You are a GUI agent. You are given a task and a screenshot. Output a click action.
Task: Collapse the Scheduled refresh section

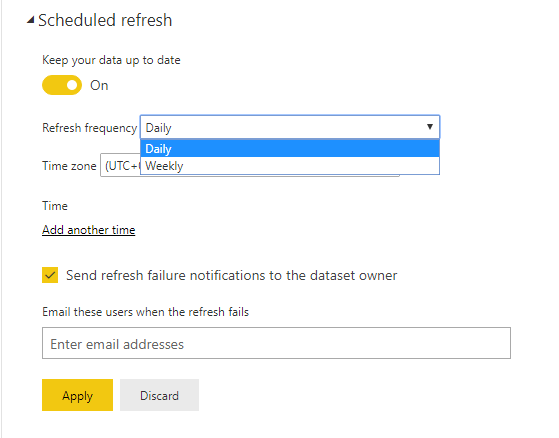coord(31,20)
